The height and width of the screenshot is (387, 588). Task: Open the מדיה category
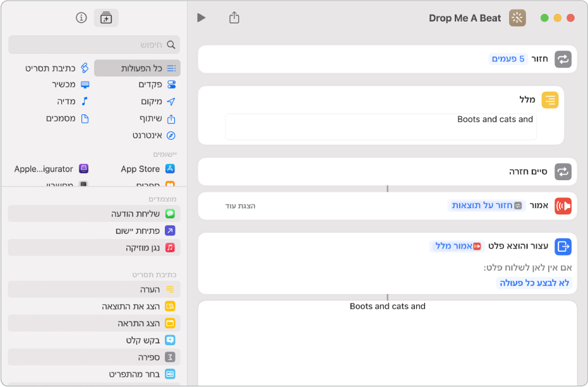(x=73, y=101)
